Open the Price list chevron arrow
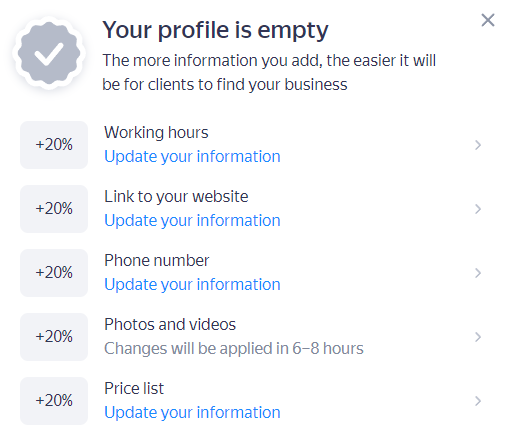The image size is (511, 442). (x=478, y=401)
